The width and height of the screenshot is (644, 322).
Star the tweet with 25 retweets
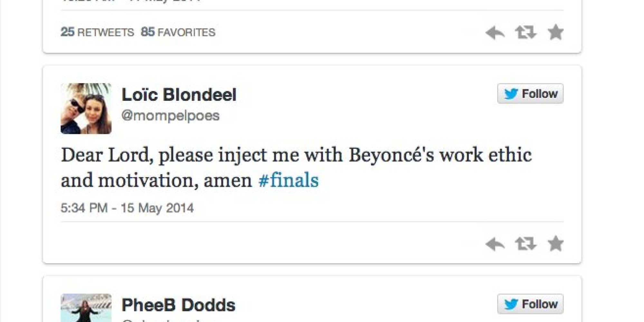[x=555, y=32]
